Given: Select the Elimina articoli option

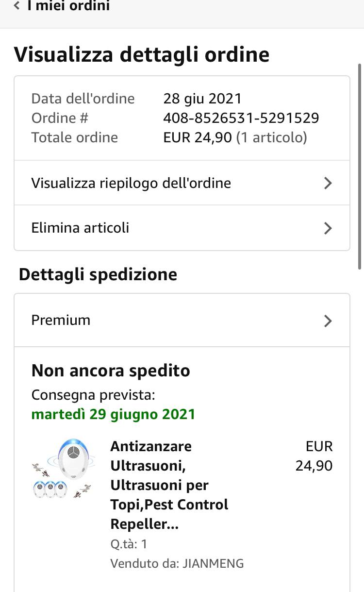Looking at the screenshot, I should pos(80,228).
